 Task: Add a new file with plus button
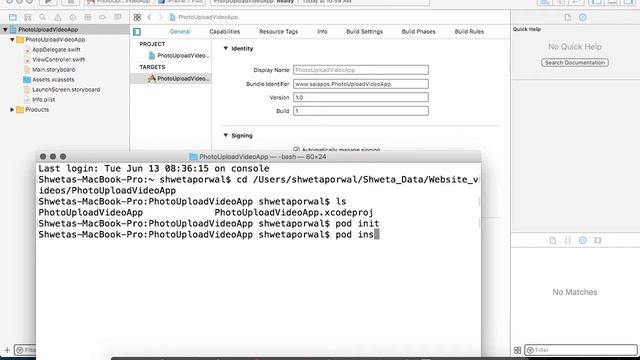click(7, 350)
